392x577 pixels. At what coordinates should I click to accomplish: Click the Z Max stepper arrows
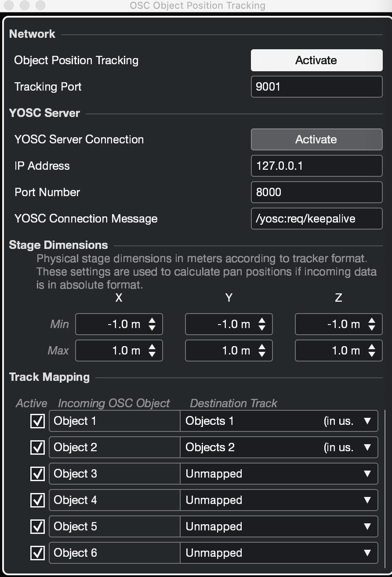[x=372, y=351]
